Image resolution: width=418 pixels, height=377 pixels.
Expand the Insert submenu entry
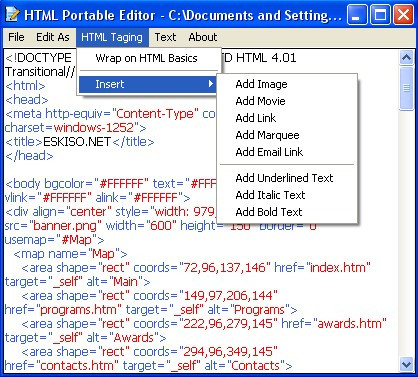point(147,84)
